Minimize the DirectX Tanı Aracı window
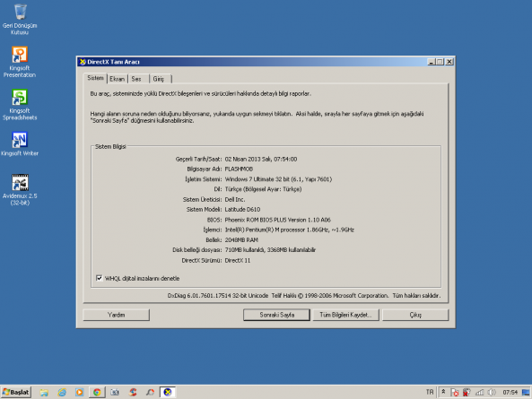The width and height of the screenshot is (532, 399). [x=432, y=62]
